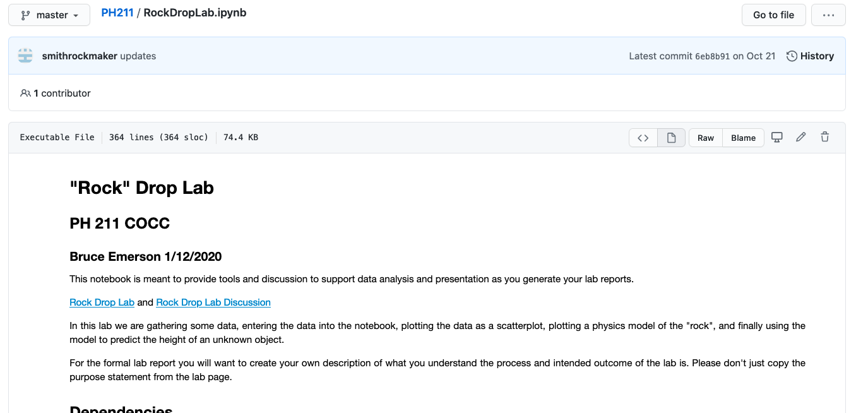
Task: Click the PH211 repository breadcrumb link
Action: (117, 13)
